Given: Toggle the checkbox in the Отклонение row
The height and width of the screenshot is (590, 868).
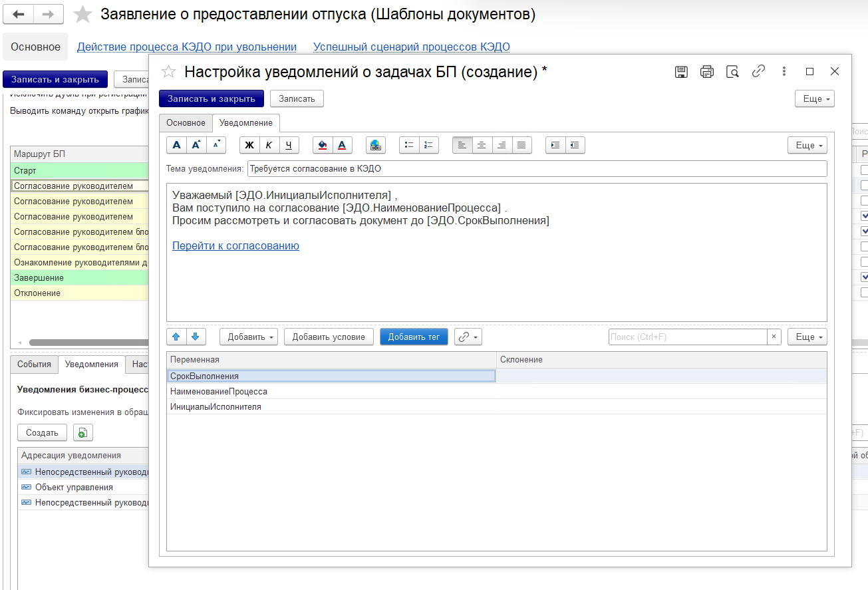Looking at the screenshot, I should [x=865, y=293].
